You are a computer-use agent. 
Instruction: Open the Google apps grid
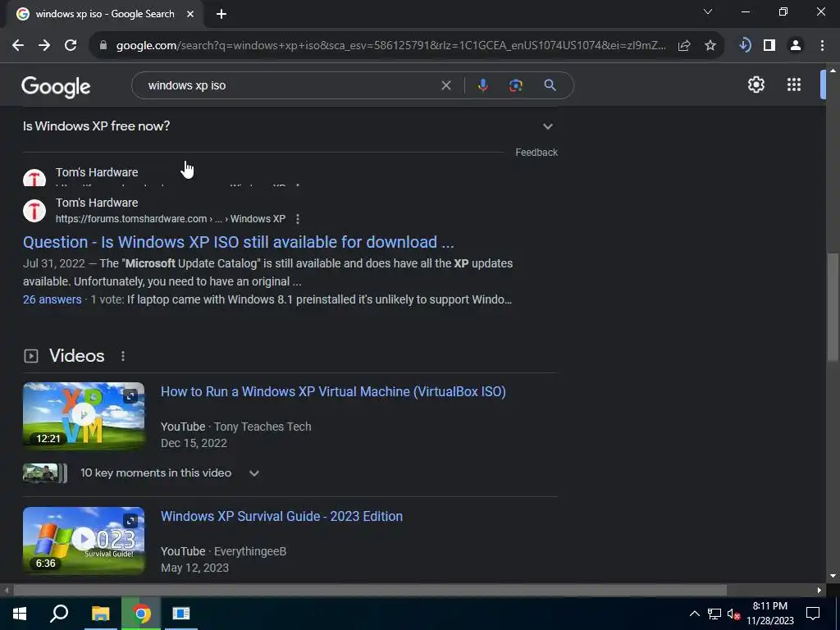pos(794,84)
